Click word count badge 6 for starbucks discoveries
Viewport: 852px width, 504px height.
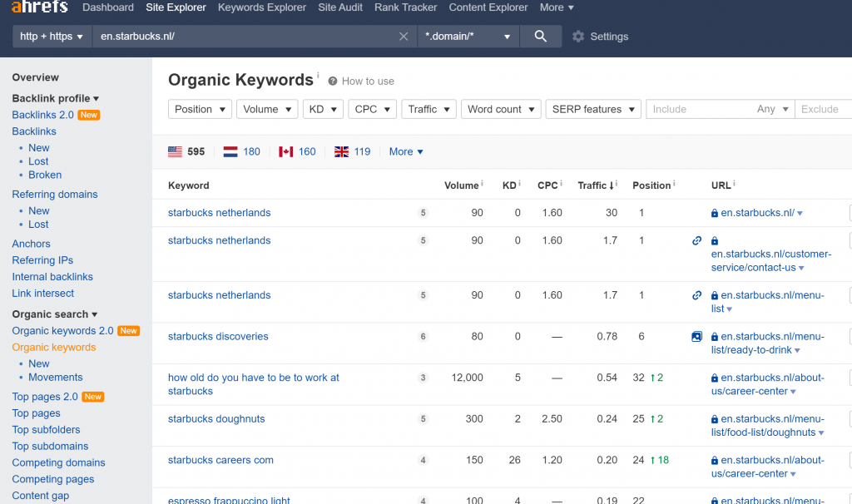[x=423, y=337]
